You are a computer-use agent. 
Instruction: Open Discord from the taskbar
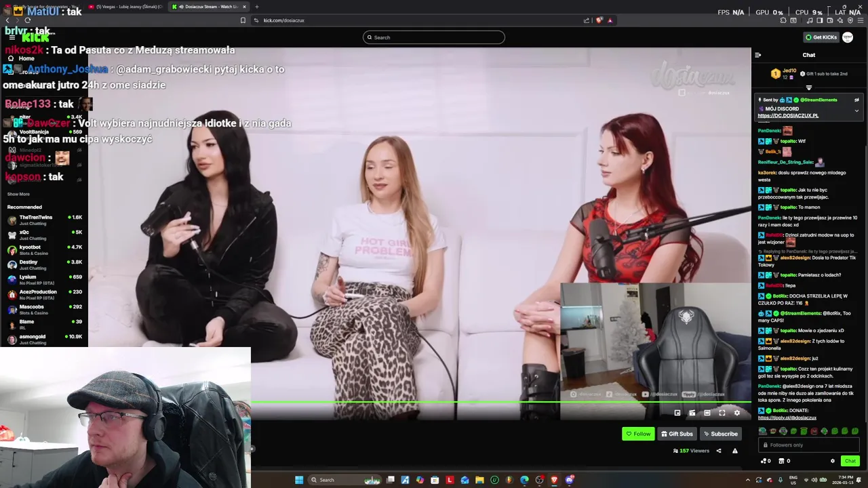pos(569,480)
